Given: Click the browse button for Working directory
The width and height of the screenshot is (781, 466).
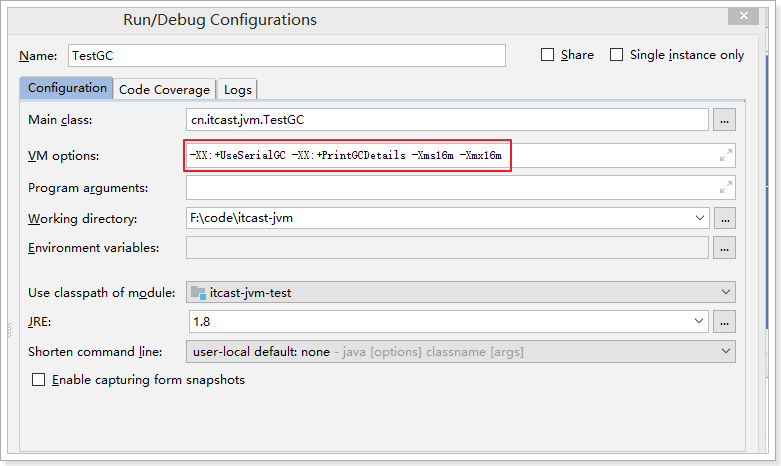Looking at the screenshot, I should click(x=724, y=218).
